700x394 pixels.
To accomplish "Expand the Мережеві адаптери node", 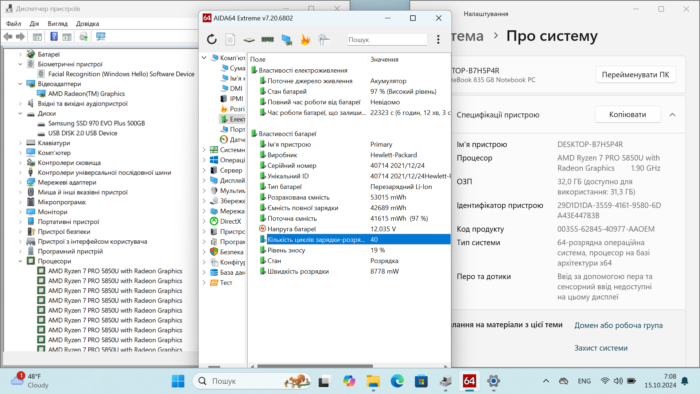I will [x=21, y=182].
